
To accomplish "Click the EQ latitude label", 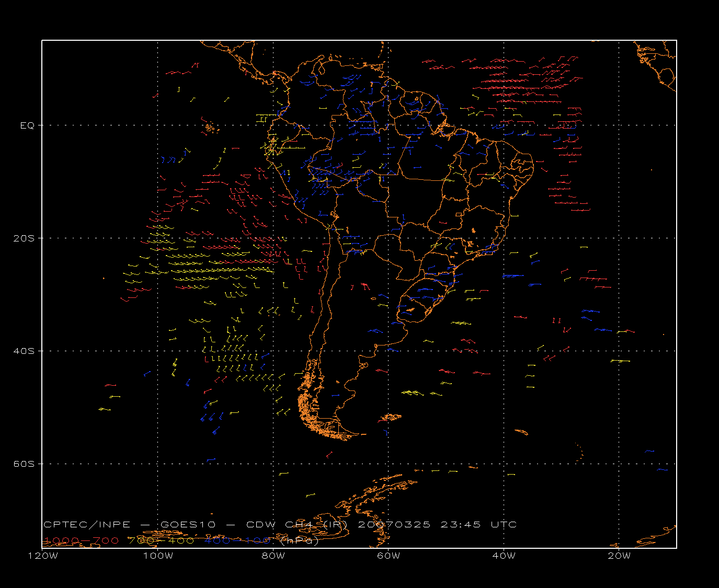I will (x=27, y=125).
